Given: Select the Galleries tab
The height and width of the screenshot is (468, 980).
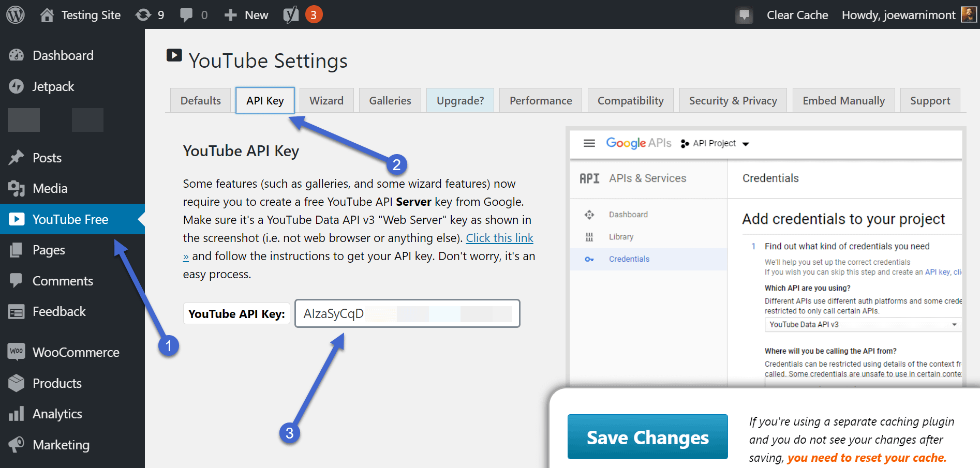Looking at the screenshot, I should (390, 100).
